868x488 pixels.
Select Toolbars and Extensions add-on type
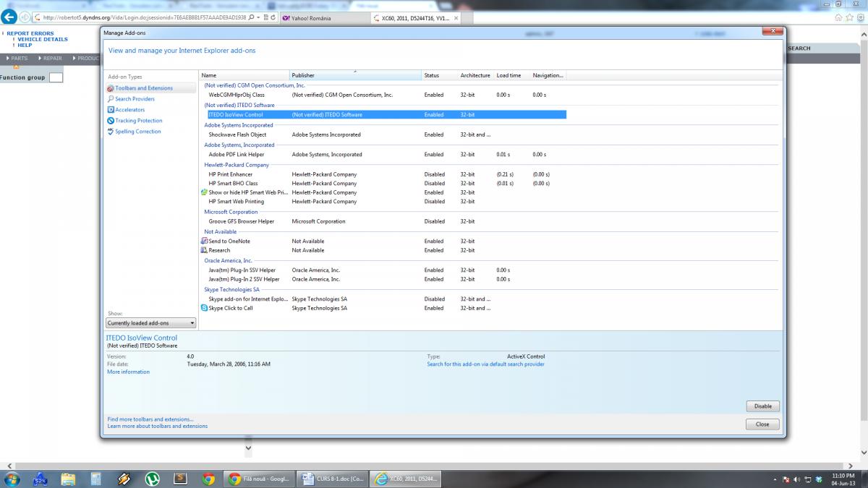coord(150,88)
